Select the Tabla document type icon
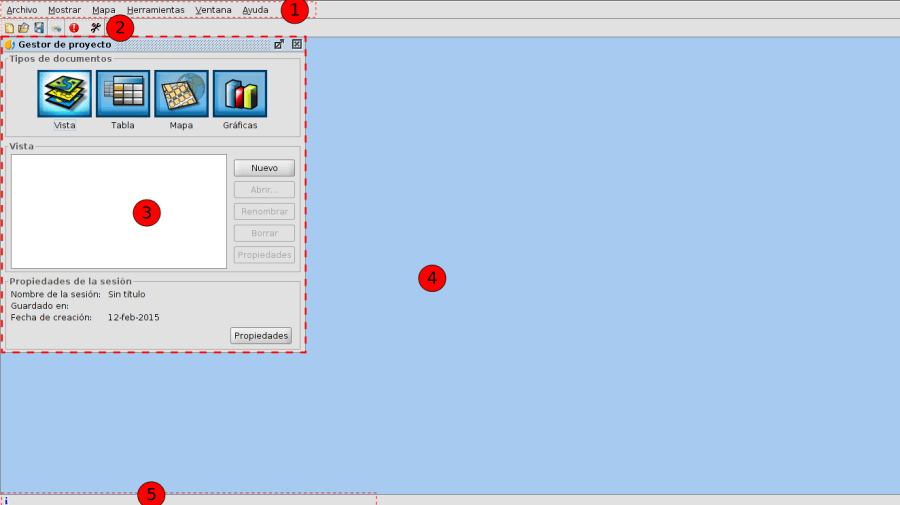The height and width of the screenshot is (505, 900). [123, 94]
